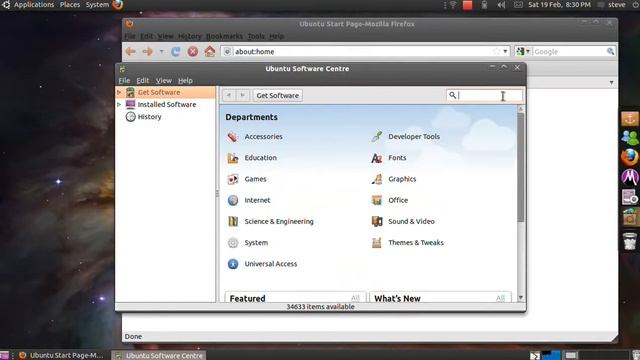Click the What's New All link
This screenshot has width=640, height=360.
[x=500, y=298]
